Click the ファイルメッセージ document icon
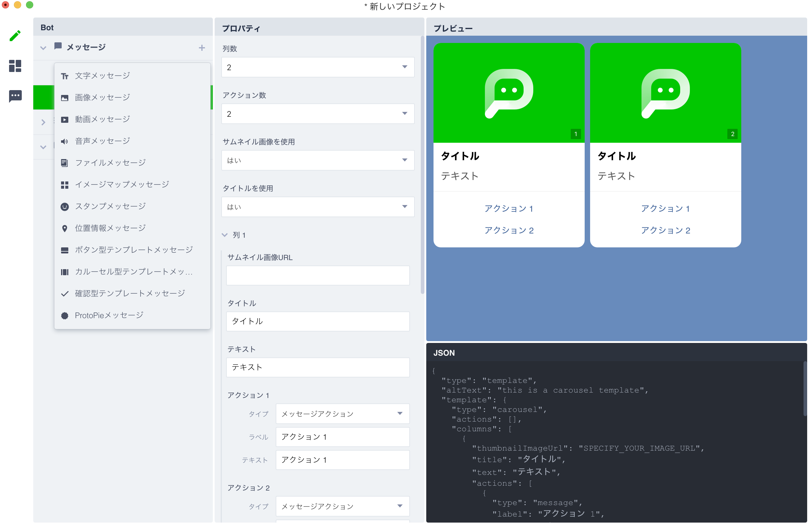The height and width of the screenshot is (525, 812). [65, 163]
